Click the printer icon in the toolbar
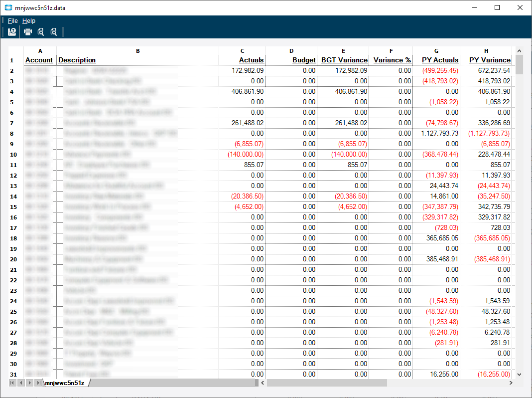532x398 pixels. (28, 32)
